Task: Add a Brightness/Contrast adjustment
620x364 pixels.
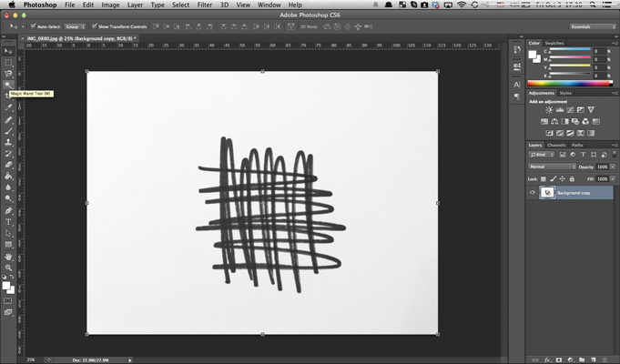Action: [x=549, y=110]
